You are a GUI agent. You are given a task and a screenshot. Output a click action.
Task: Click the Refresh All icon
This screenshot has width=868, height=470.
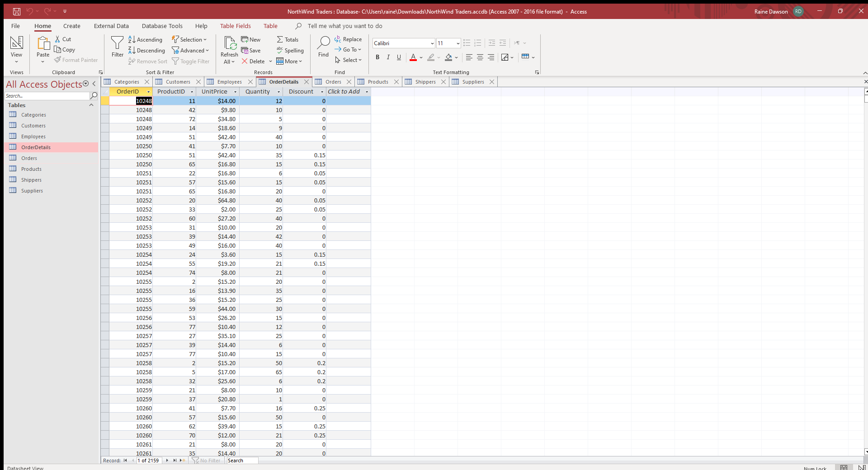(x=230, y=44)
